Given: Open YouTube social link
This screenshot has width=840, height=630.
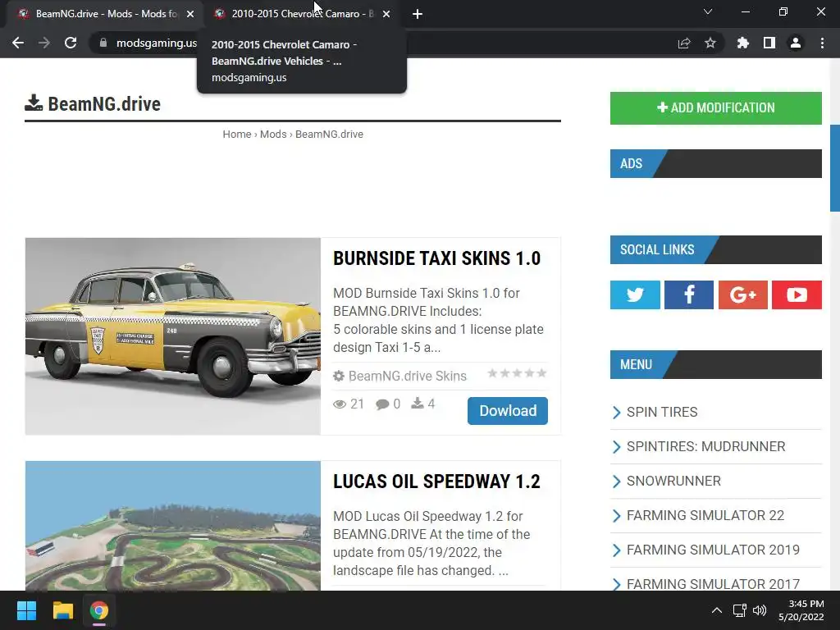Looking at the screenshot, I should pyautogui.click(x=797, y=294).
